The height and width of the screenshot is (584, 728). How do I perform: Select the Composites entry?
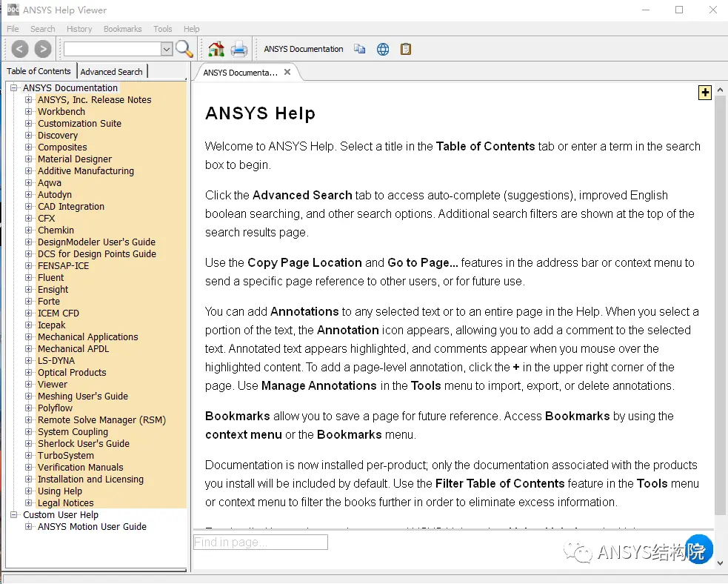click(x=62, y=147)
